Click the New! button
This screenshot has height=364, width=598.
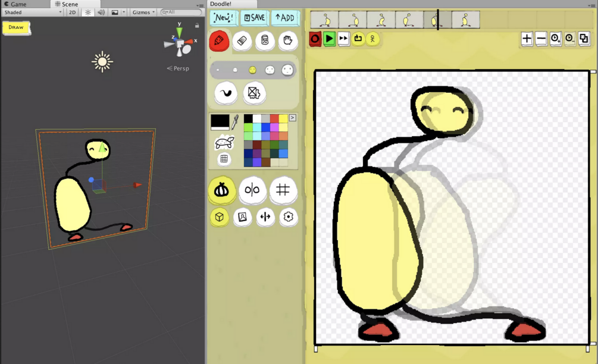[223, 17]
